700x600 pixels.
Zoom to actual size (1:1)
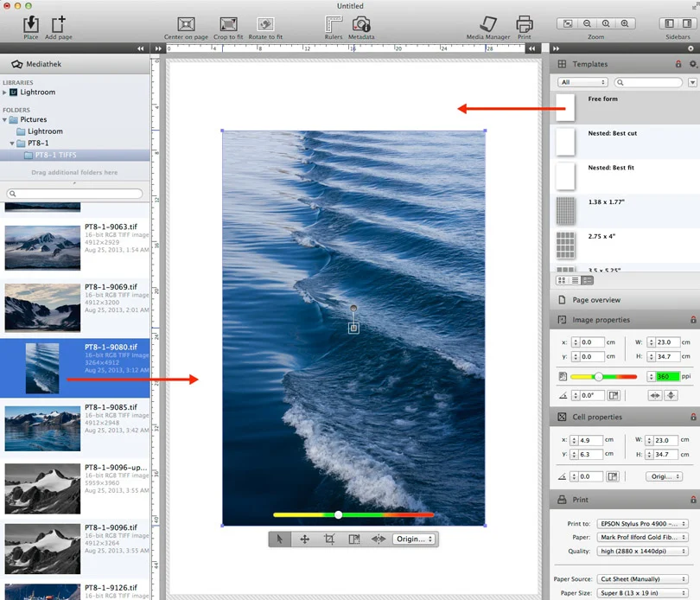coord(606,23)
